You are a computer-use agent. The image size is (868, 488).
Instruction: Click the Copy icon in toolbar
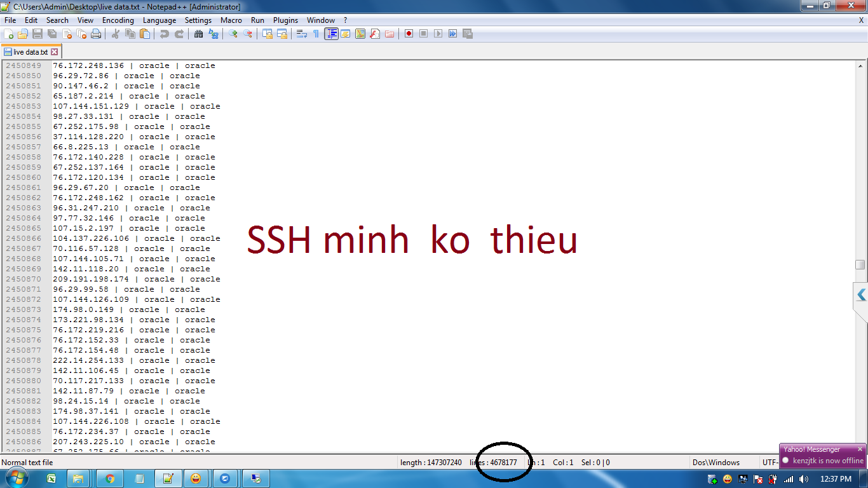coord(130,34)
